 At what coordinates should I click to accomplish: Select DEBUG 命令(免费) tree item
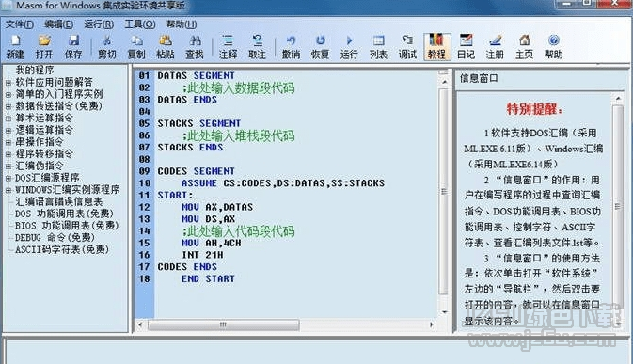(x=55, y=237)
